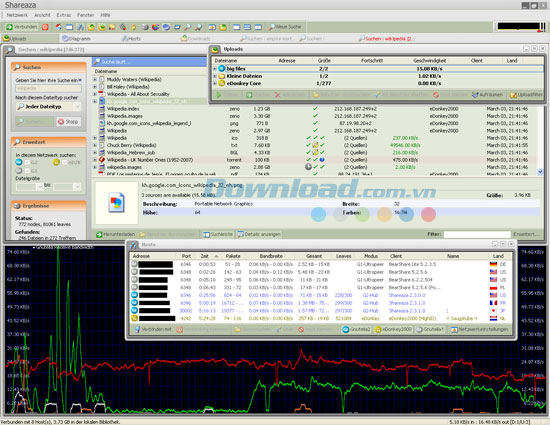Screen dimensions: 550x425
Task: Click the Uploads window title icon
Action: [x=215, y=49]
